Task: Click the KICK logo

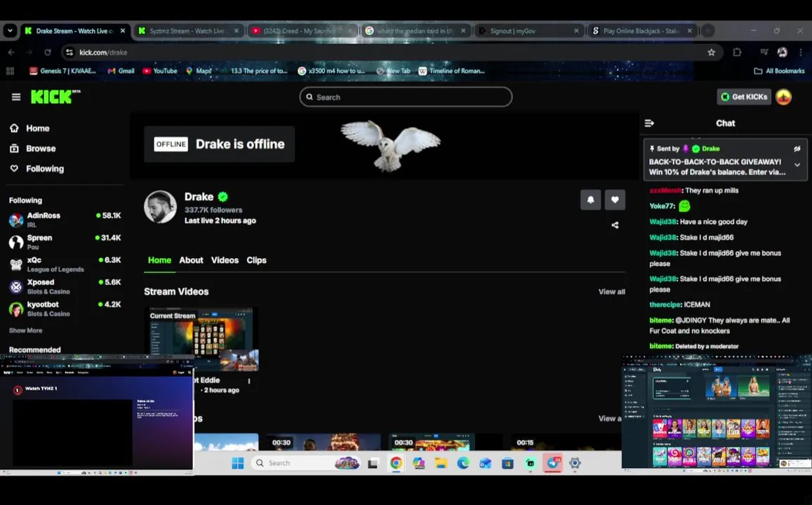Action: point(55,97)
